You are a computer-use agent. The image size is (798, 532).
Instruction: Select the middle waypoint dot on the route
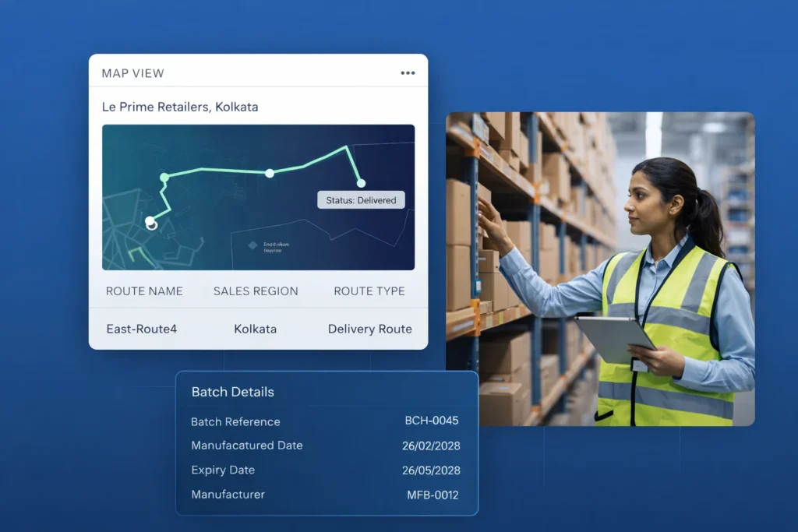270,173
